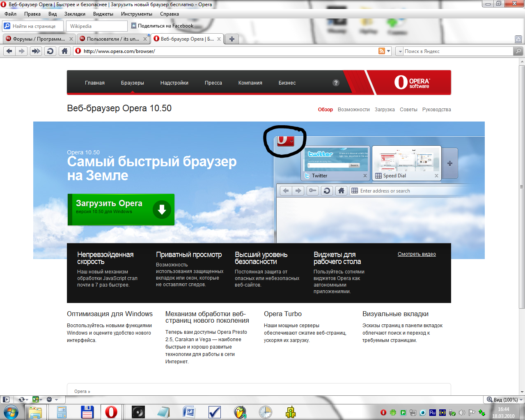Click the RSS feed icon in address bar

tap(382, 51)
